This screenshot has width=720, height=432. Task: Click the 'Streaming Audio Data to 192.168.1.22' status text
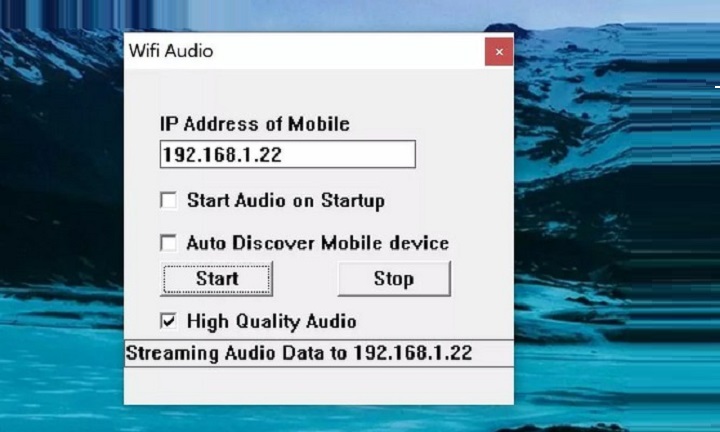(x=299, y=353)
